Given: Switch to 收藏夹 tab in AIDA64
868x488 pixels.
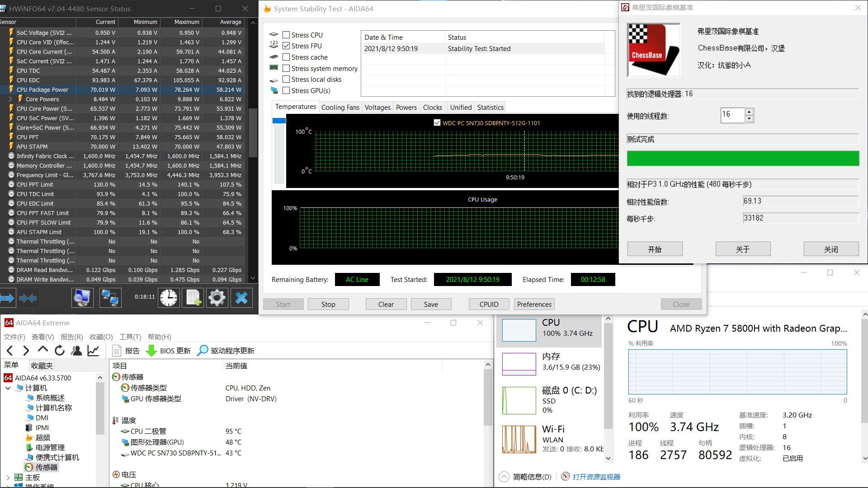Looking at the screenshot, I should tap(42, 366).
